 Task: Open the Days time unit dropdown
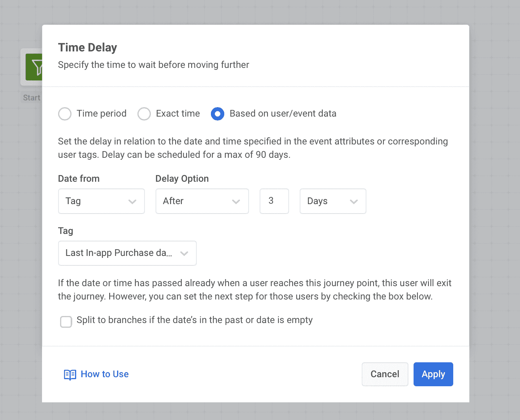pyautogui.click(x=333, y=201)
